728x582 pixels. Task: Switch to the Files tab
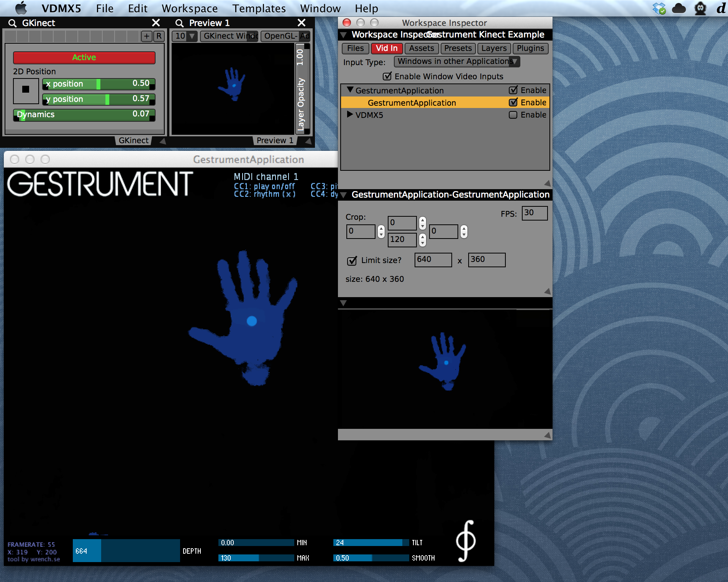[355, 48]
